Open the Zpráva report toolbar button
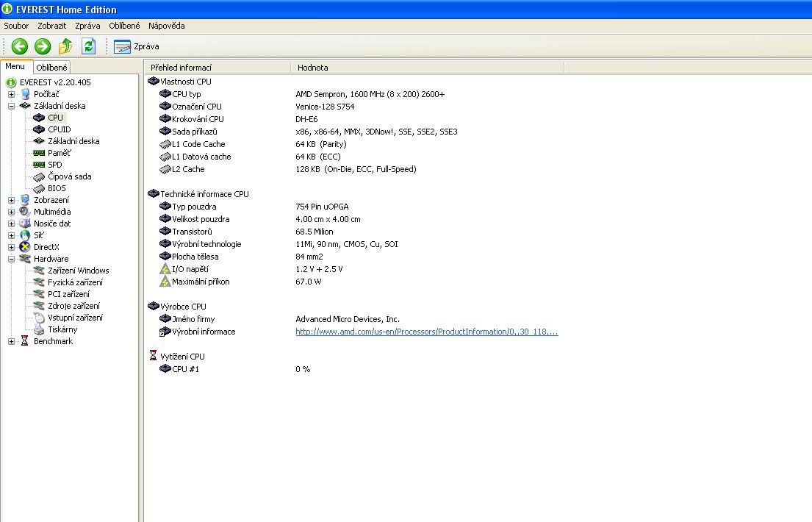Image resolution: width=812 pixels, height=522 pixels. [x=137, y=46]
